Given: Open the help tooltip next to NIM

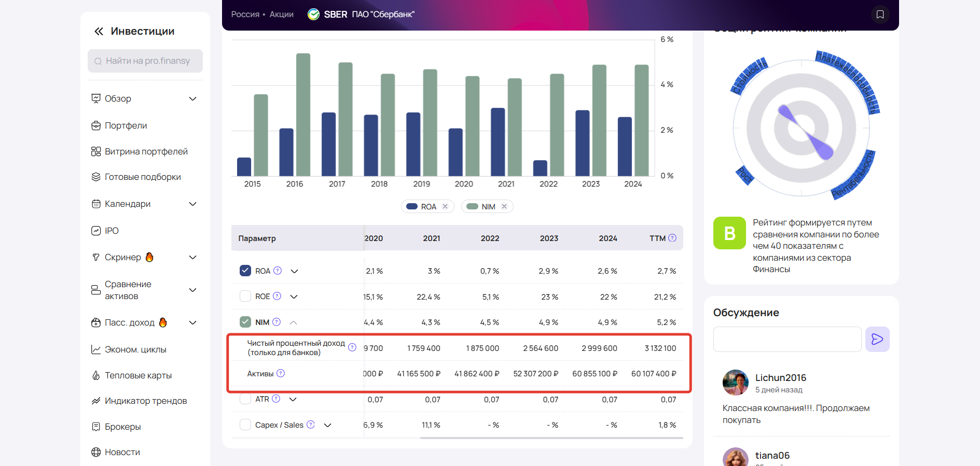Looking at the screenshot, I should pyautogui.click(x=277, y=322).
